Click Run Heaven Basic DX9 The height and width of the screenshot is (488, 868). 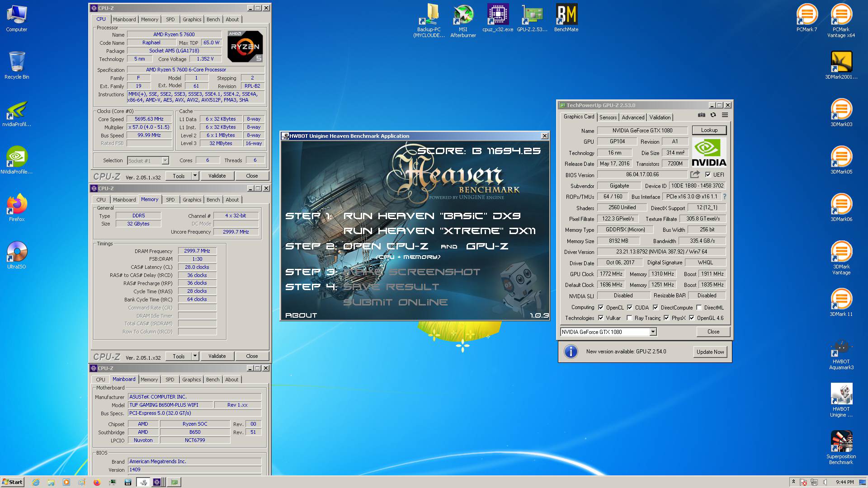click(x=432, y=216)
